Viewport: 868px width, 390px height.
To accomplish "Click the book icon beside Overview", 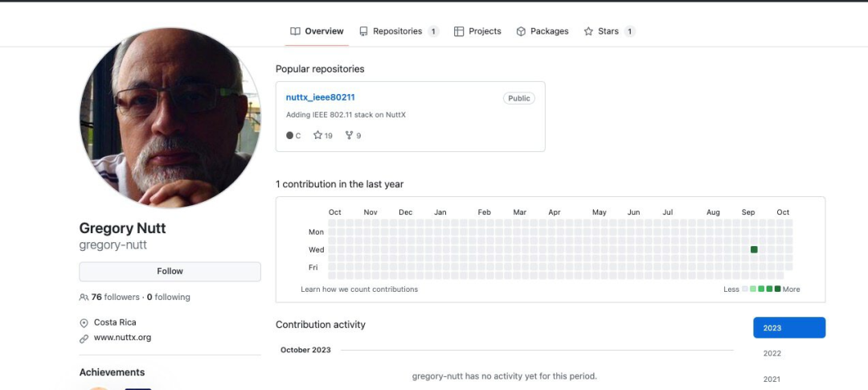I will tap(296, 31).
